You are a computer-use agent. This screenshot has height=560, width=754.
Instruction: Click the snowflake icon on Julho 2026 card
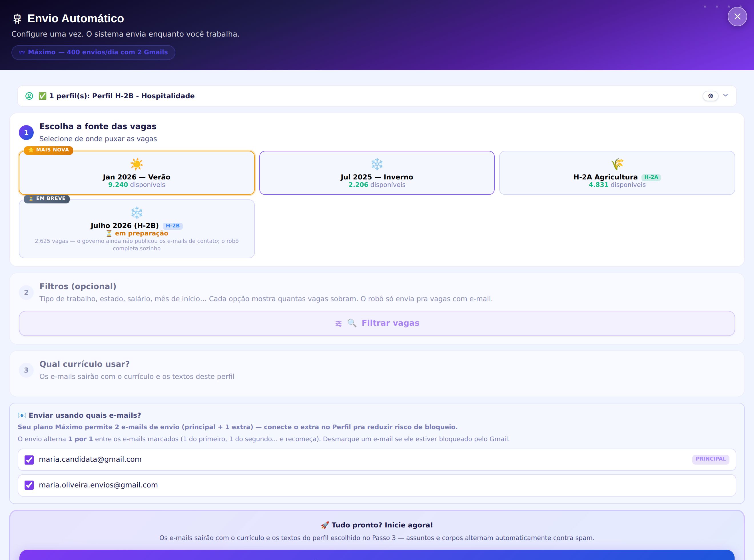[137, 213]
